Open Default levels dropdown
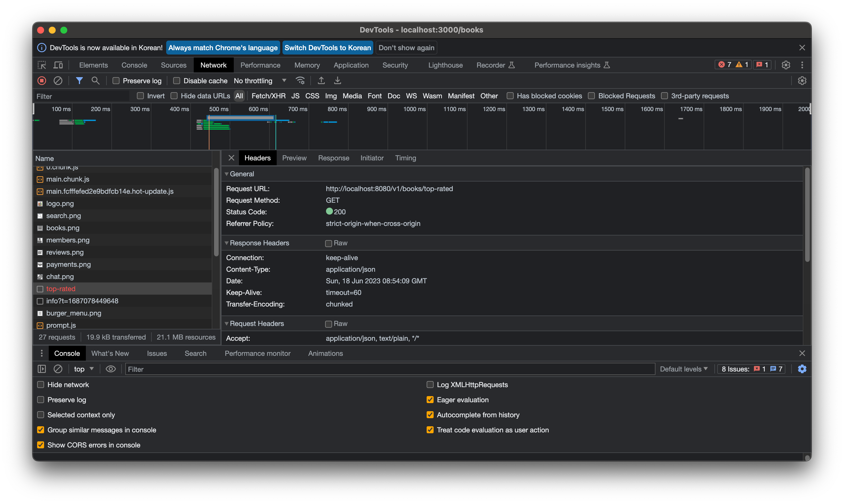The width and height of the screenshot is (844, 504). pyautogui.click(x=683, y=369)
